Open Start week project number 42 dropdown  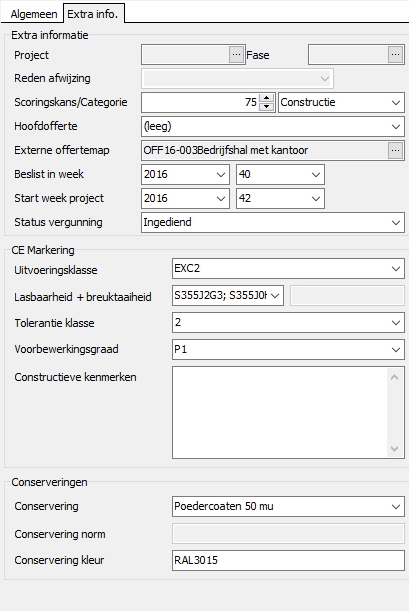[x=280, y=199]
